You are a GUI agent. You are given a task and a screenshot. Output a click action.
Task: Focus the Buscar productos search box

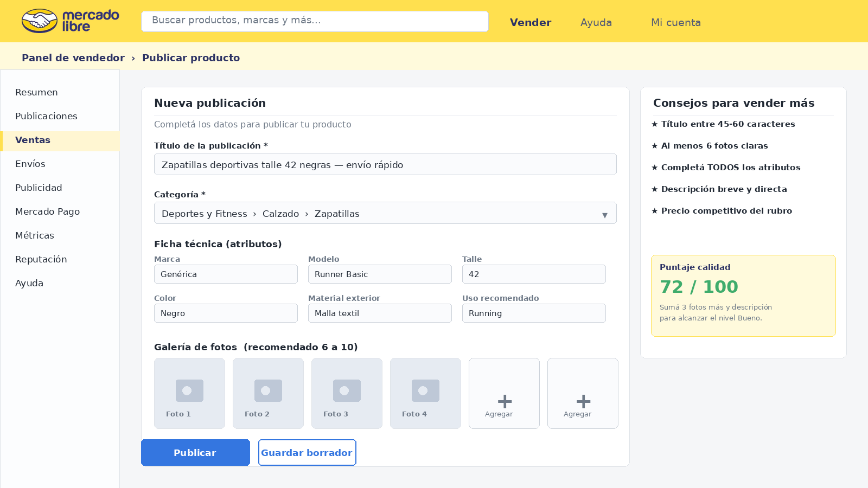(315, 21)
